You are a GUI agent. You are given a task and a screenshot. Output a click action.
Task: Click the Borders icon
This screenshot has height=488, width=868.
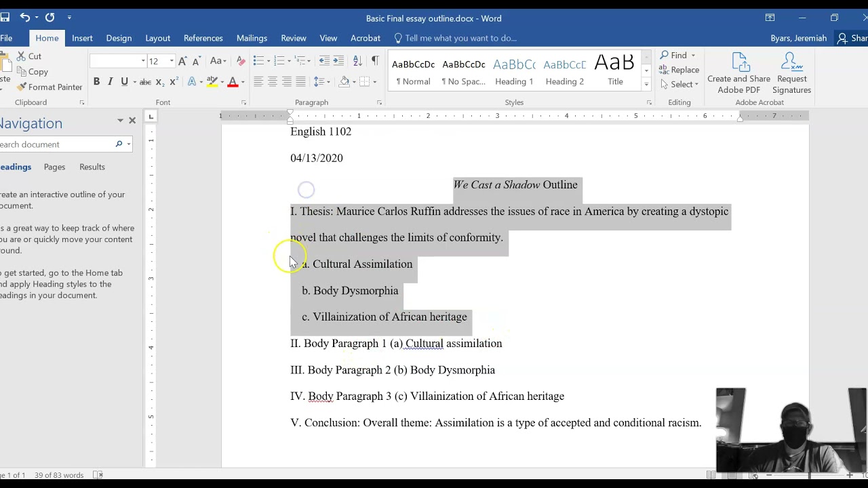coord(365,82)
